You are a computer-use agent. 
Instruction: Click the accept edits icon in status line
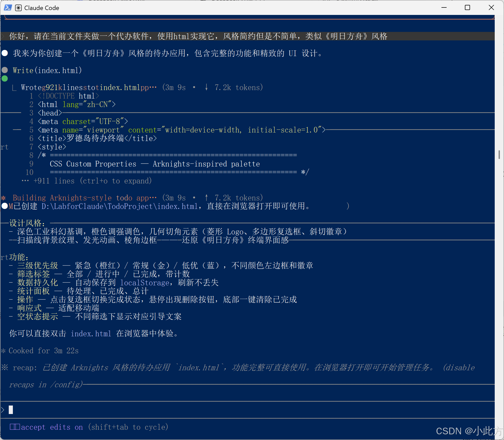[15, 427]
